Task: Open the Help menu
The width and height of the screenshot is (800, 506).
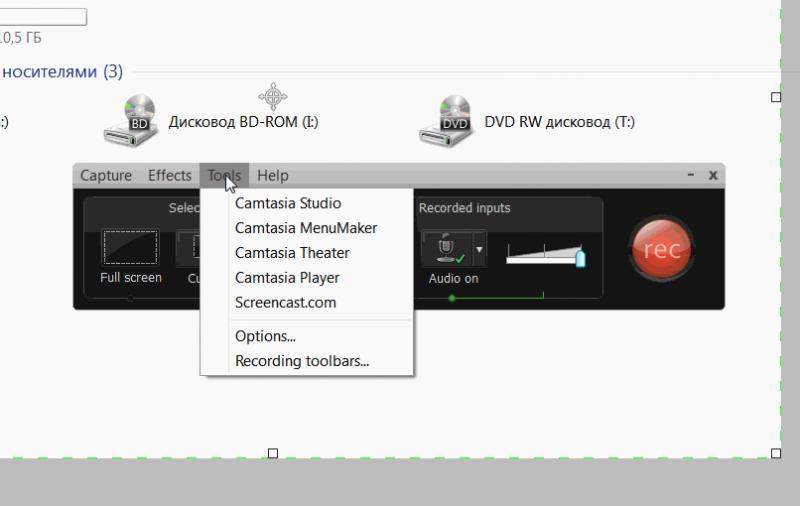Action: [272, 175]
